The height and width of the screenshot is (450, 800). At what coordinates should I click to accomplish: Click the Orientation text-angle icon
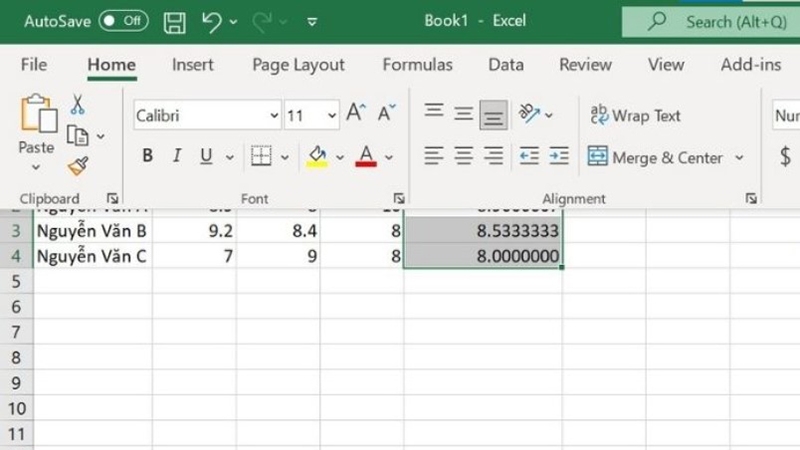(529, 113)
